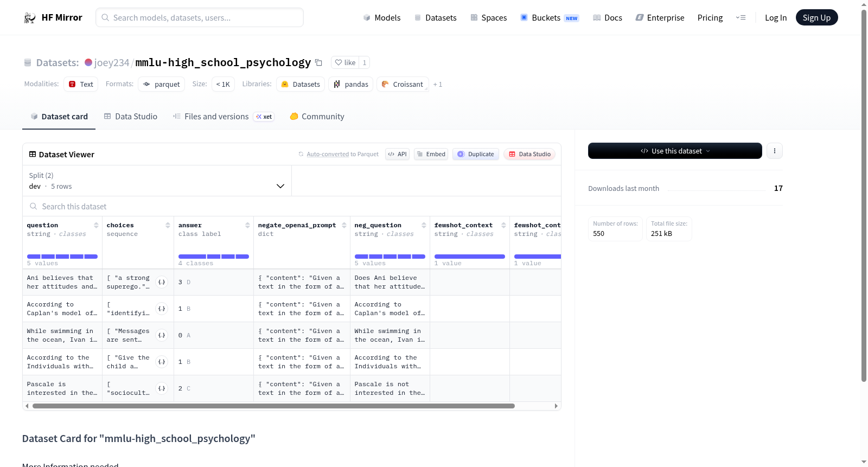Image resolution: width=868 pixels, height=467 pixels.
Task: Open Enterprise in the top navigation
Action: pos(660,18)
